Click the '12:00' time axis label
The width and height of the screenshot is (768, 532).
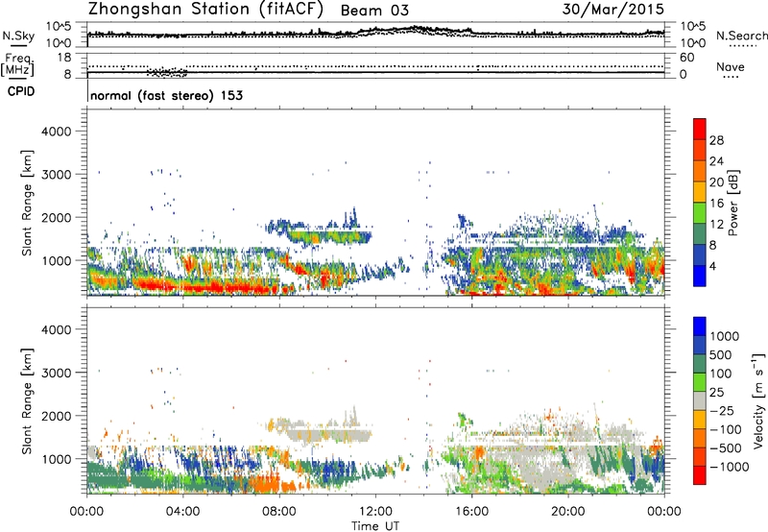(x=375, y=512)
